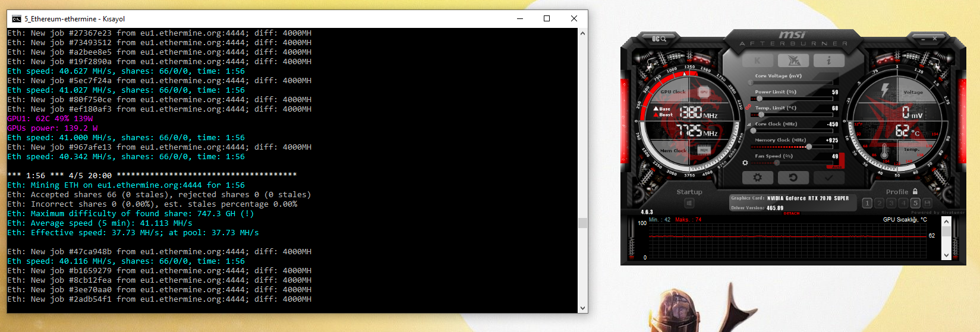Viewport: 980px width, 332px height.
Task: Open the core clock curve editor icon
Action: point(749,124)
